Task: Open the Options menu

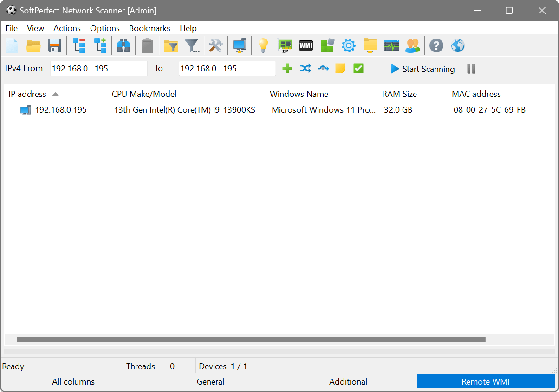Action: (105, 28)
